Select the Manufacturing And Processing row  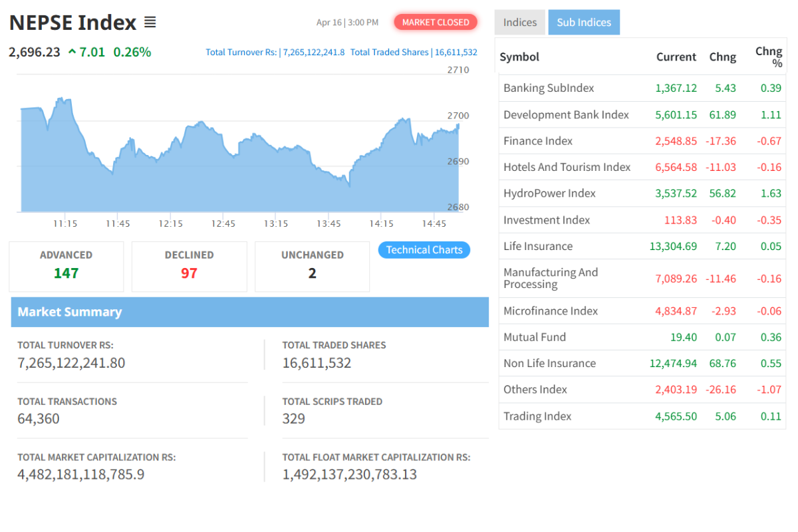click(642, 279)
